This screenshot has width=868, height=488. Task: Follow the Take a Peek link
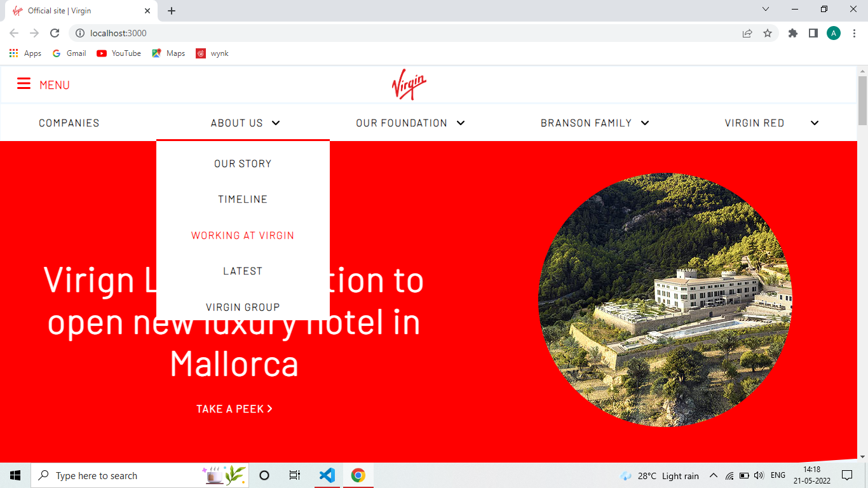[x=234, y=409]
